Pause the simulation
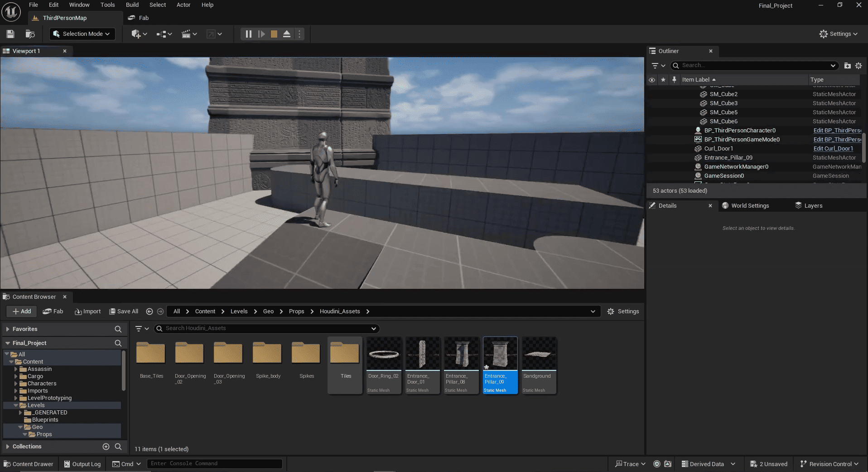The image size is (868, 472). [x=249, y=34]
